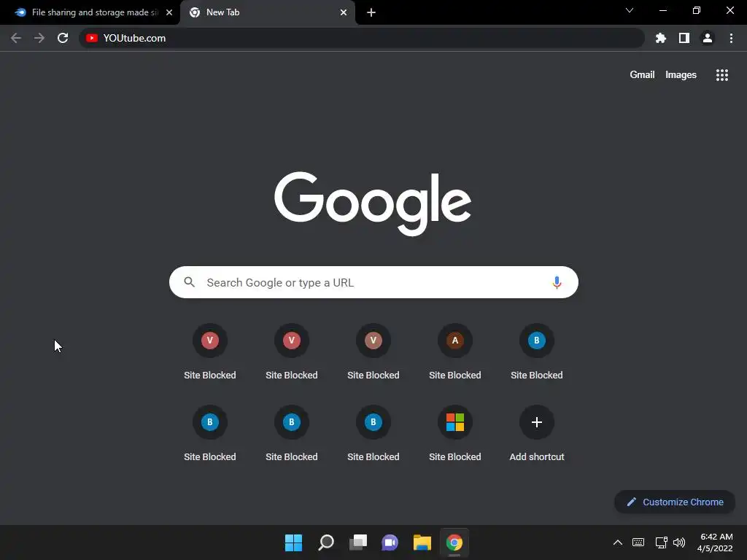
Task: Click the forward navigation arrow
Action: click(x=39, y=38)
